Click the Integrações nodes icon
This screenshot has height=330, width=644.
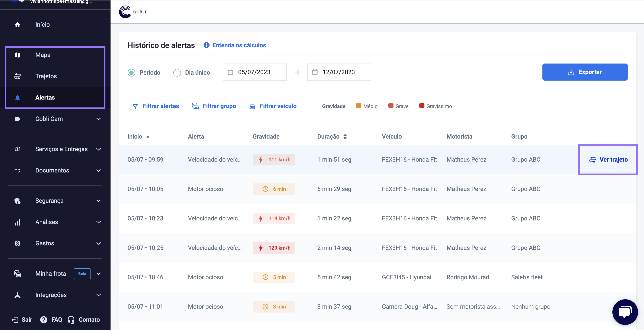click(x=17, y=295)
